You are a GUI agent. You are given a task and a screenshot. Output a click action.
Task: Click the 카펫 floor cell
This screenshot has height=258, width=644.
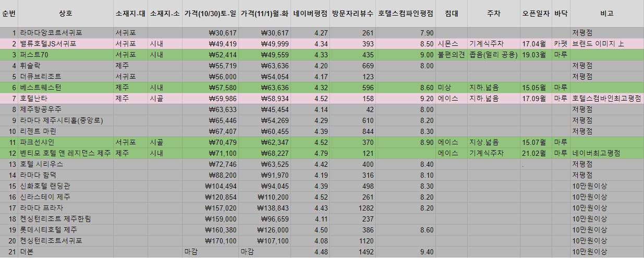click(x=561, y=44)
